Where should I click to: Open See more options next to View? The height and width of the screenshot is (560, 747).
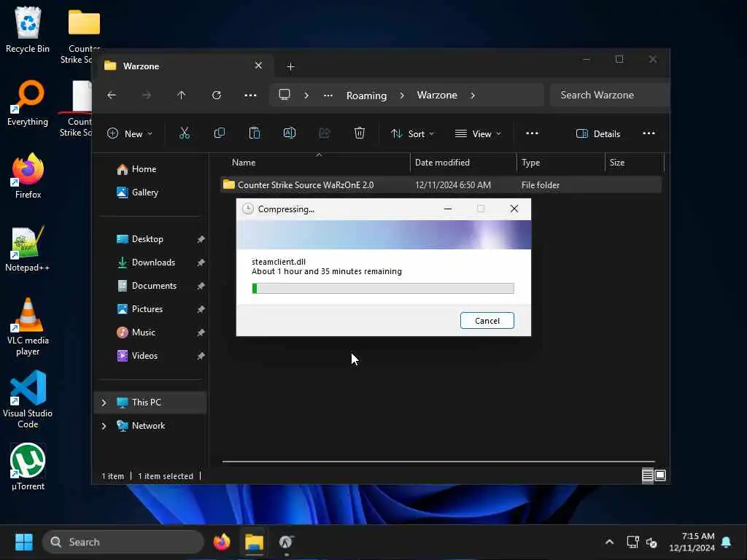pos(532,134)
